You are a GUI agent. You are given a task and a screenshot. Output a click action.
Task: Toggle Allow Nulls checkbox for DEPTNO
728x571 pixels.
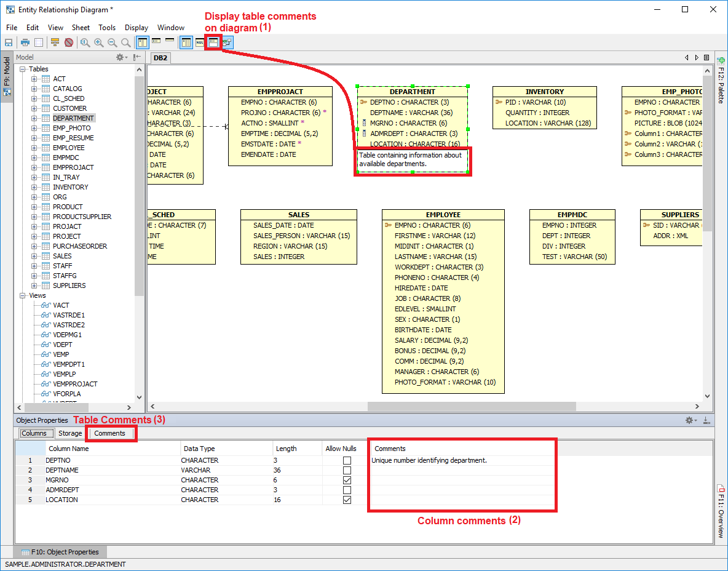347,460
